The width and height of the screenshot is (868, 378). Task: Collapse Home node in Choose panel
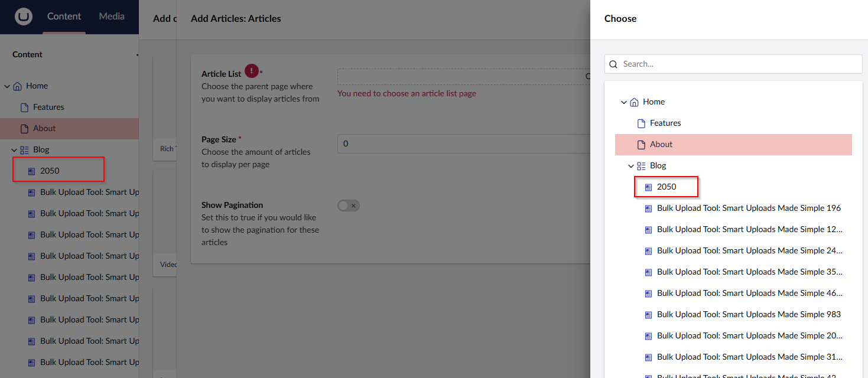pyautogui.click(x=624, y=102)
